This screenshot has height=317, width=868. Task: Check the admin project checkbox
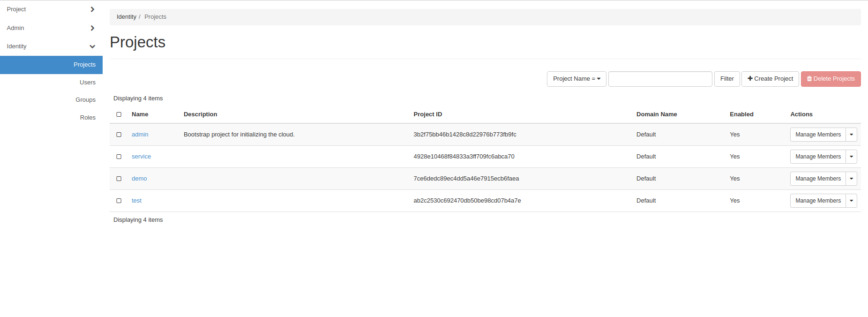coord(119,135)
